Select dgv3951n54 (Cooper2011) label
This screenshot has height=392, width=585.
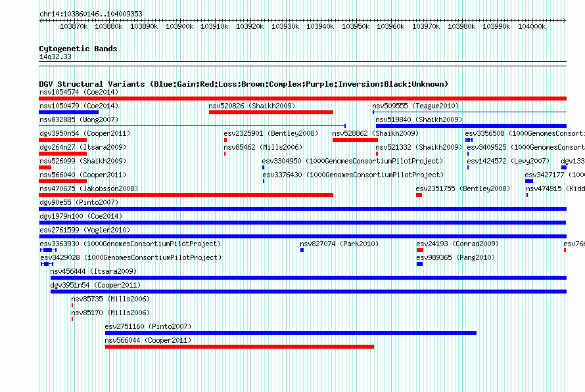coord(95,285)
